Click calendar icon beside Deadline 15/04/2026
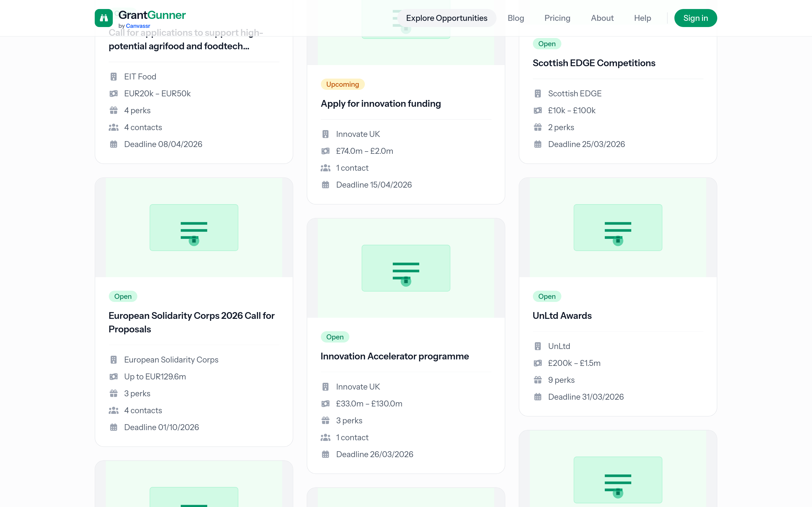Screen dimensions: 812x507 click(325, 185)
